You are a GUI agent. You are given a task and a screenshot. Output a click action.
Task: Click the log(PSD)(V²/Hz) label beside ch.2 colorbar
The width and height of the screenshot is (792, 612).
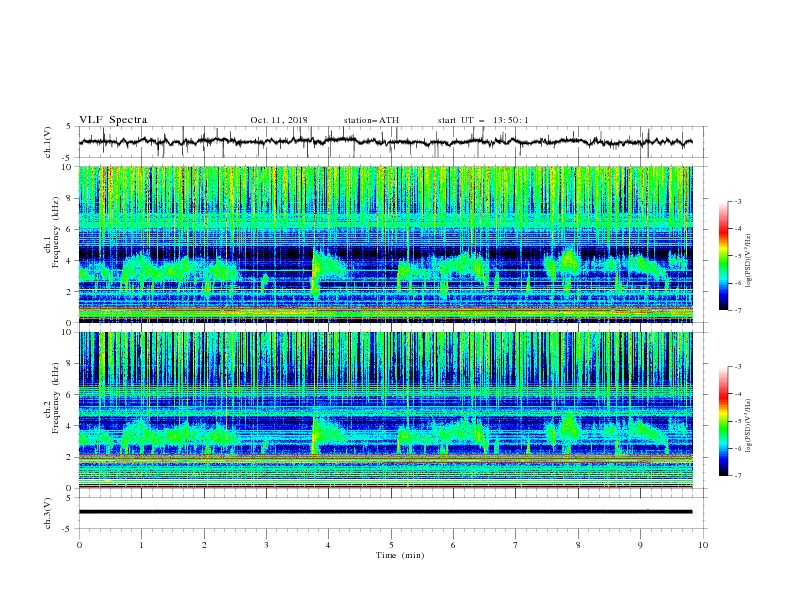tap(748, 425)
